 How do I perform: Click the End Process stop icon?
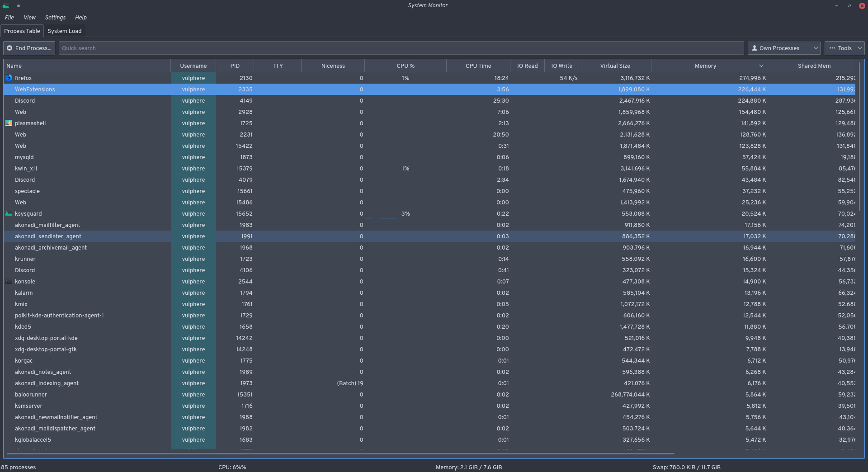pyautogui.click(x=9, y=48)
